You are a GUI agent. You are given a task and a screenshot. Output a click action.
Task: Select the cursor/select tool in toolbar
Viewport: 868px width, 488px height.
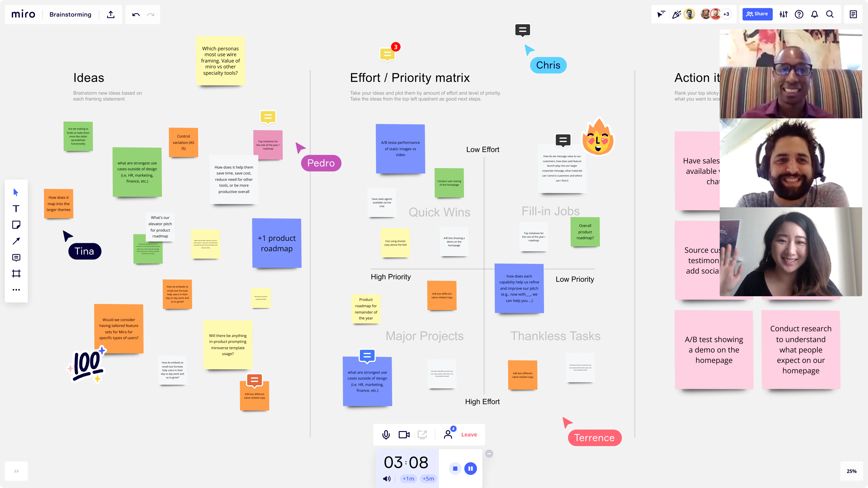click(16, 191)
